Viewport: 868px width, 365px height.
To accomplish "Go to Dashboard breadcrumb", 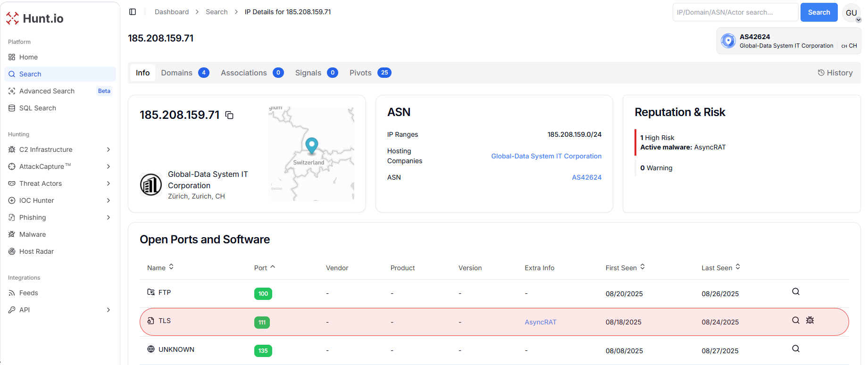I will click(172, 12).
